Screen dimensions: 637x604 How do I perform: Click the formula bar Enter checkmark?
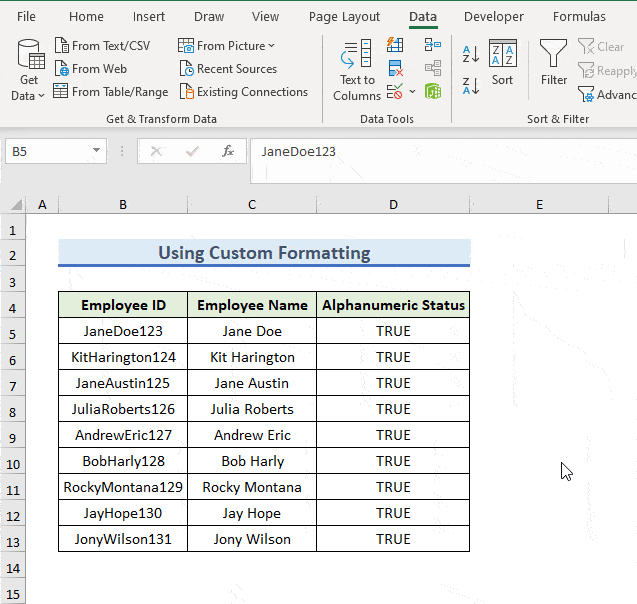[192, 152]
